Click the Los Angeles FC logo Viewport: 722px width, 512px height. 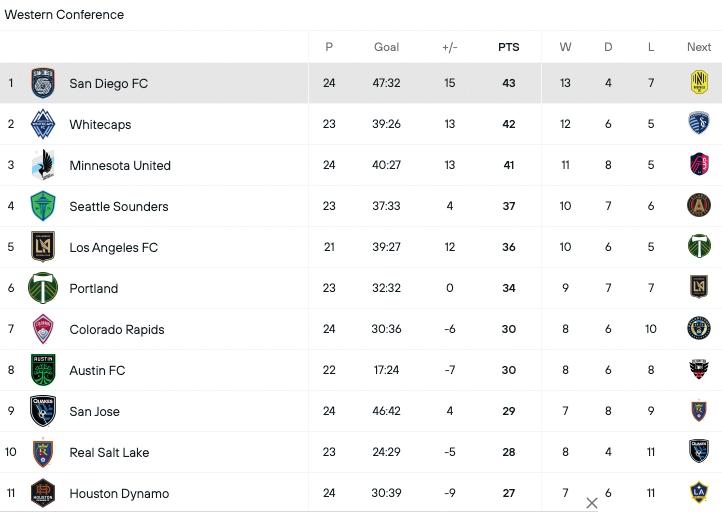coord(43,247)
